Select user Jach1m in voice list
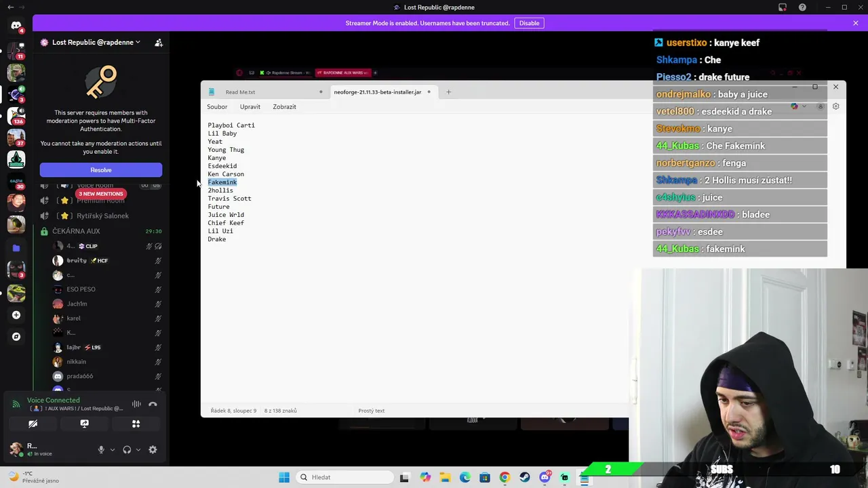This screenshot has width=868, height=488. [x=77, y=304]
